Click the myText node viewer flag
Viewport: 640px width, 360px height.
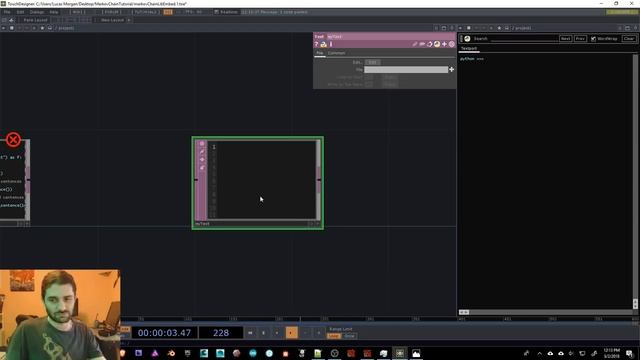(202, 144)
